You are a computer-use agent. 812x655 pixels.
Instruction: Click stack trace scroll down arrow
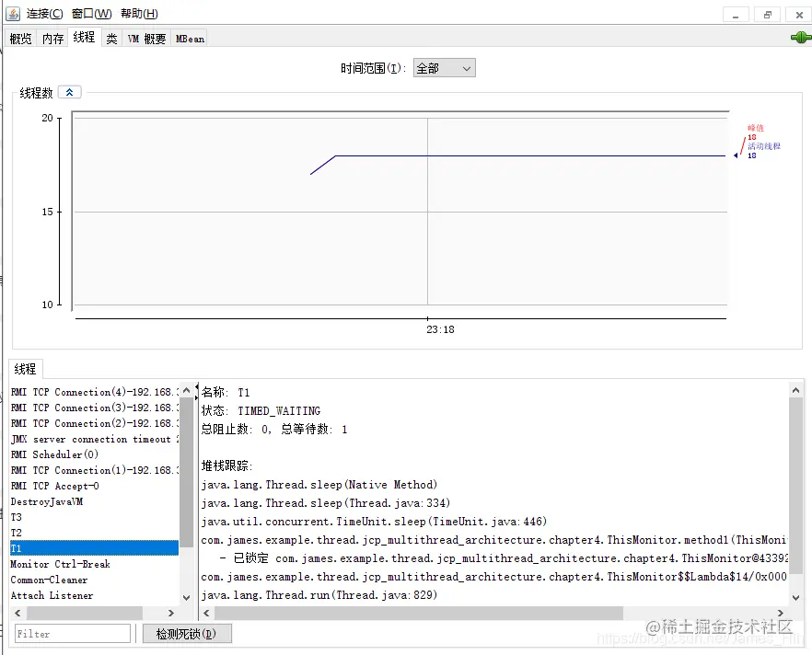click(796, 598)
